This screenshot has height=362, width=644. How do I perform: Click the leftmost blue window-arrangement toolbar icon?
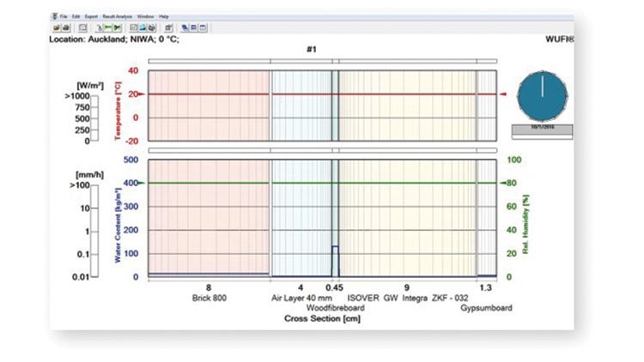pos(183,27)
